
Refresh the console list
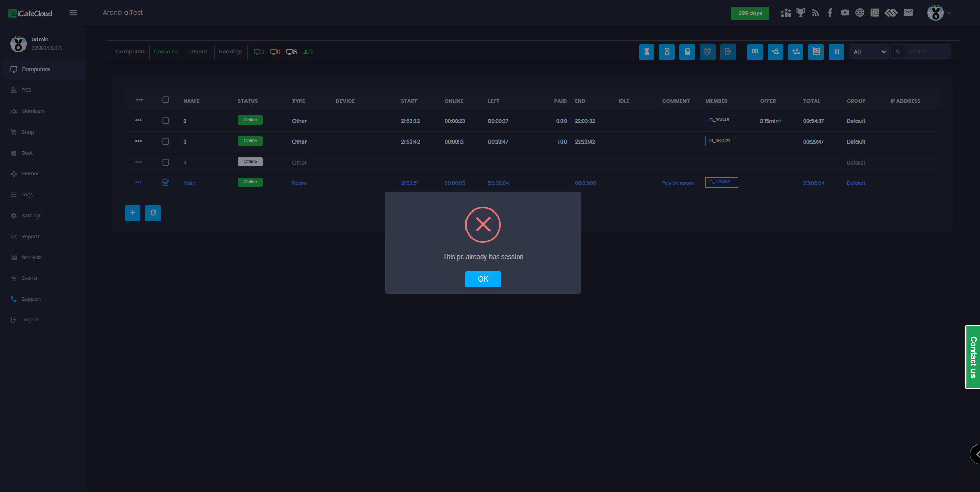[x=153, y=213]
